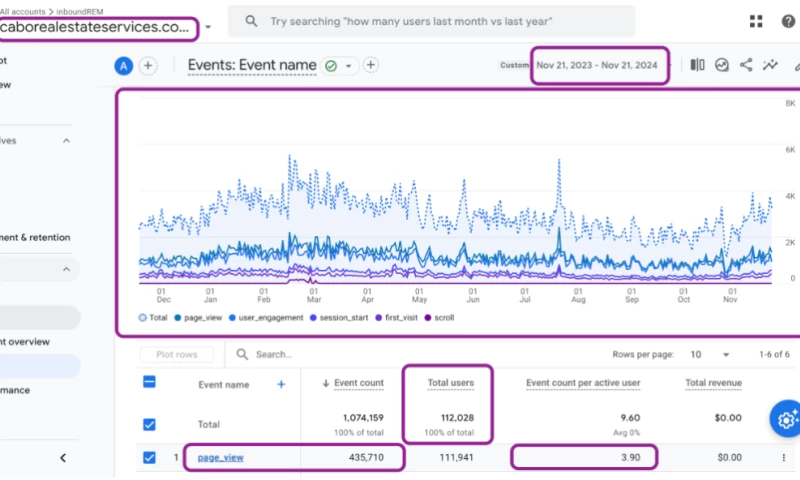Open the property selector dropdown arrow

208,27
